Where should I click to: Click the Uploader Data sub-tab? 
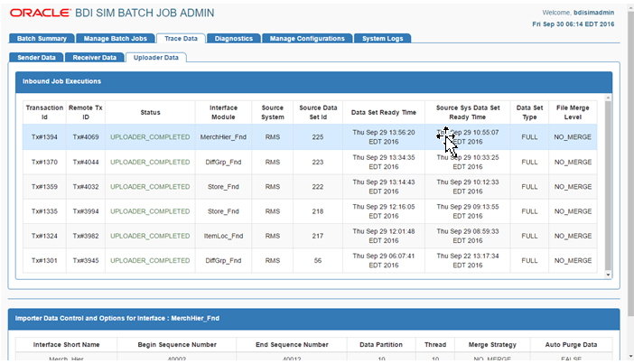[155, 58]
